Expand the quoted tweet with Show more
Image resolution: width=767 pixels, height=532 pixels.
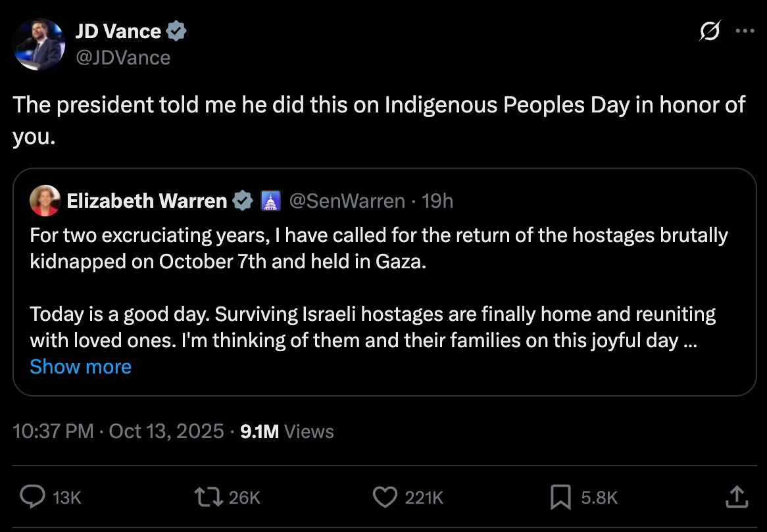(x=80, y=366)
